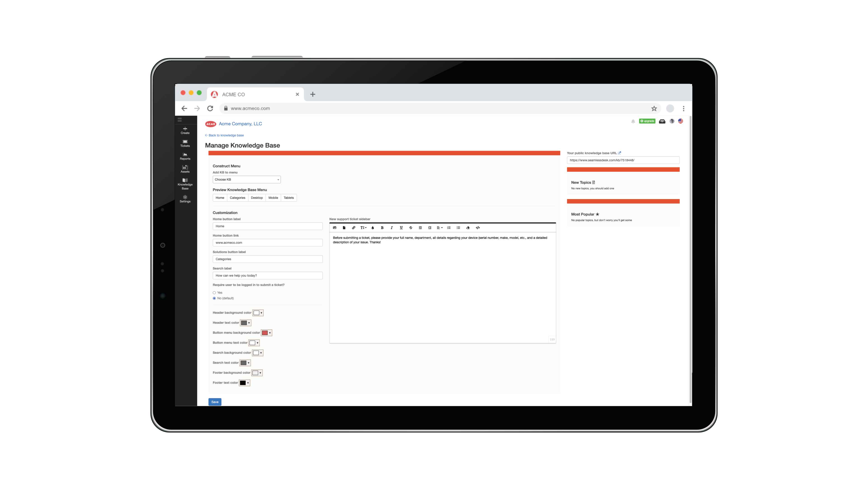Screen dimensions: 868x488
Task: Select Tablets in preview menu
Action: [288, 198]
